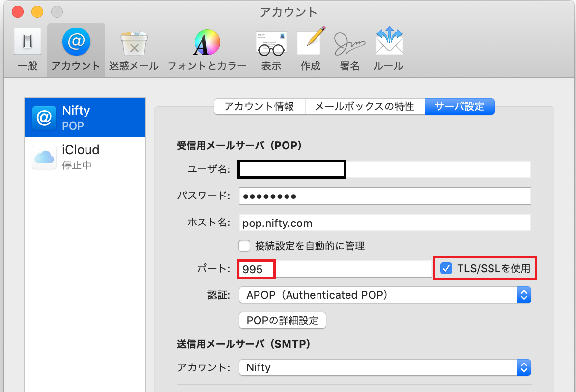Click the ホスト名 field with pop.nifty.com
Image resolution: width=576 pixels, height=392 pixels.
coord(384,223)
